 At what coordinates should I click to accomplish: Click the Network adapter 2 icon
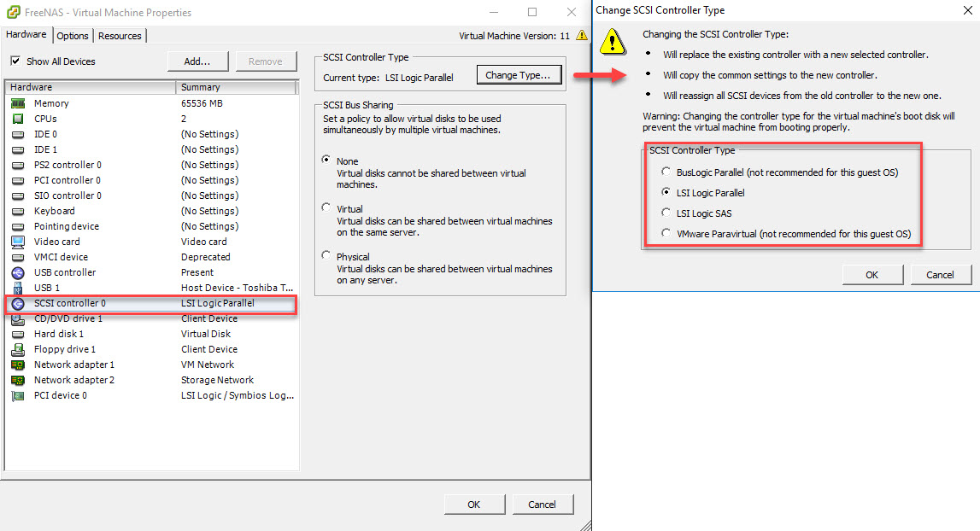(x=18, y=380)
